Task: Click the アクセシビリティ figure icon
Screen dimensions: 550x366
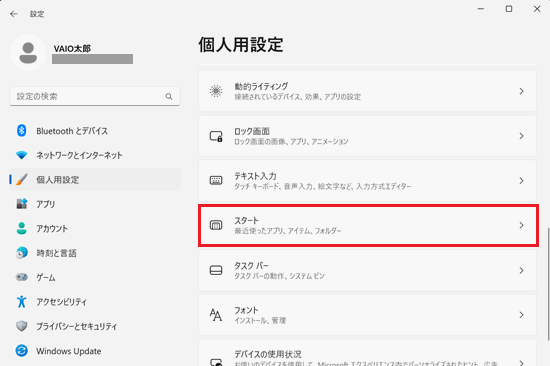Action: point(22,301)
